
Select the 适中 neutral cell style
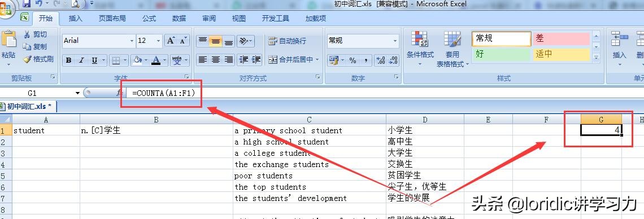(x=562, y=54)
